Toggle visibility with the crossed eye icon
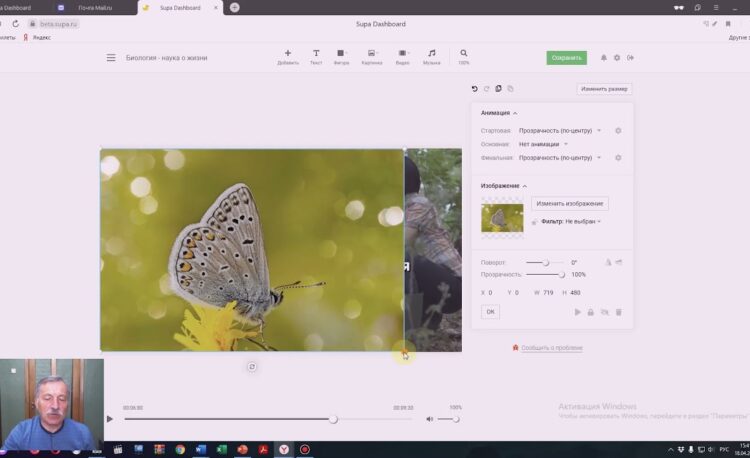Viewport: 750px width, 458px height. pyautogui.click(x=605, y=312)
